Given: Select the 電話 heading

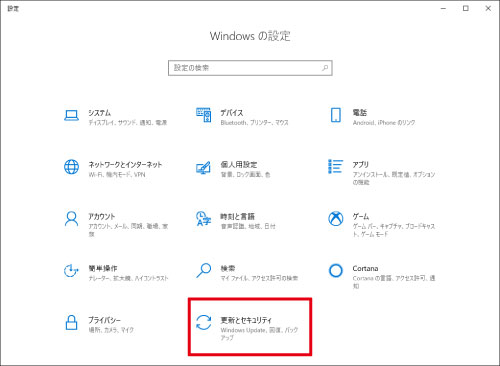Looking at the screenshot, I should (x=360, y=113).
